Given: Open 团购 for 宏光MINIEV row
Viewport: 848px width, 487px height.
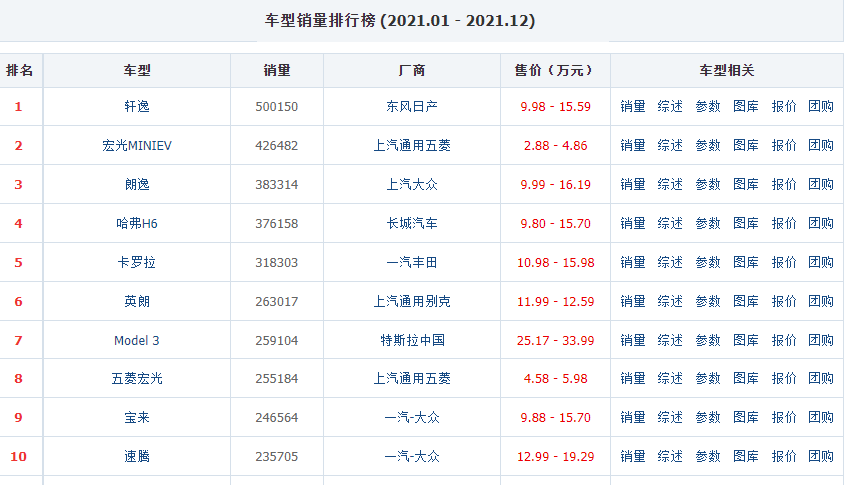Looking at the screenshot, I should point(821,146).
